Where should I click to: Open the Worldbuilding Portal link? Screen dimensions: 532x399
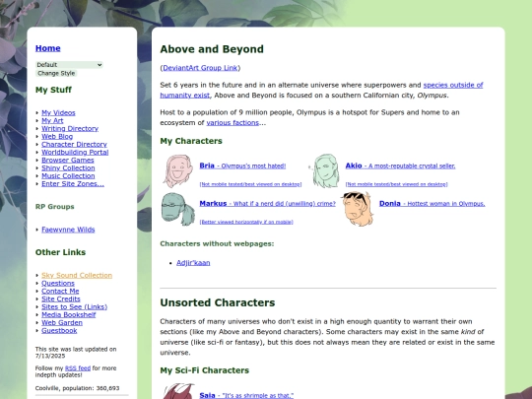click(x=75, y=152)
